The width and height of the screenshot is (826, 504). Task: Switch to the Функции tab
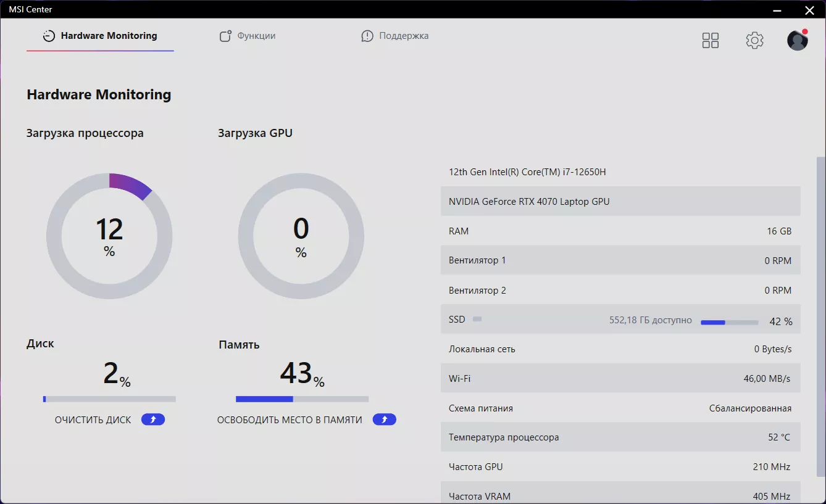tap(248, 36)
